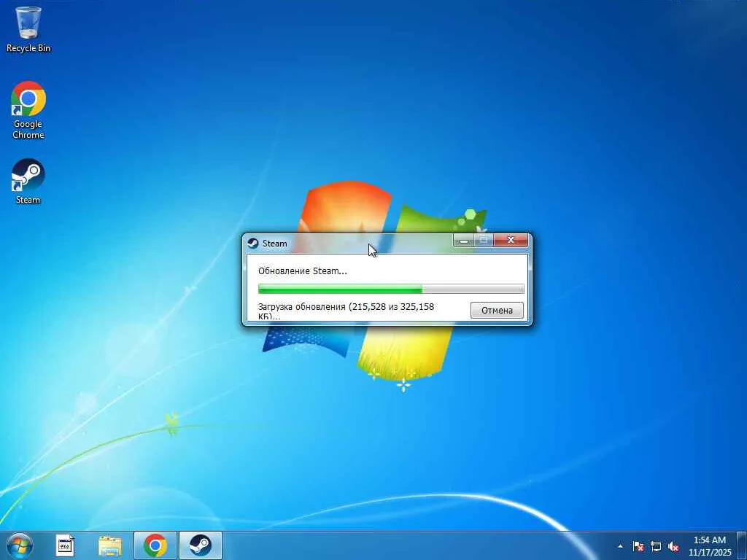Click the Show desktop button at taskbar edge

tap(742, 545)
